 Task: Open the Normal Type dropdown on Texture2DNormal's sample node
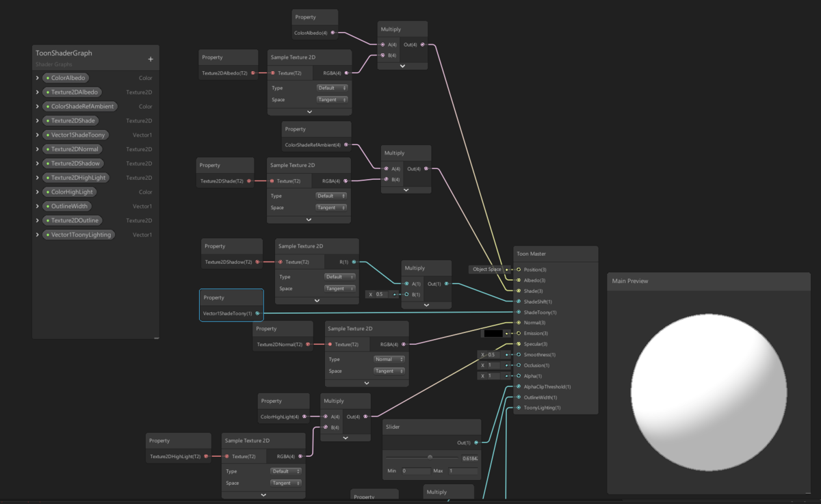(x=389, y=359)
